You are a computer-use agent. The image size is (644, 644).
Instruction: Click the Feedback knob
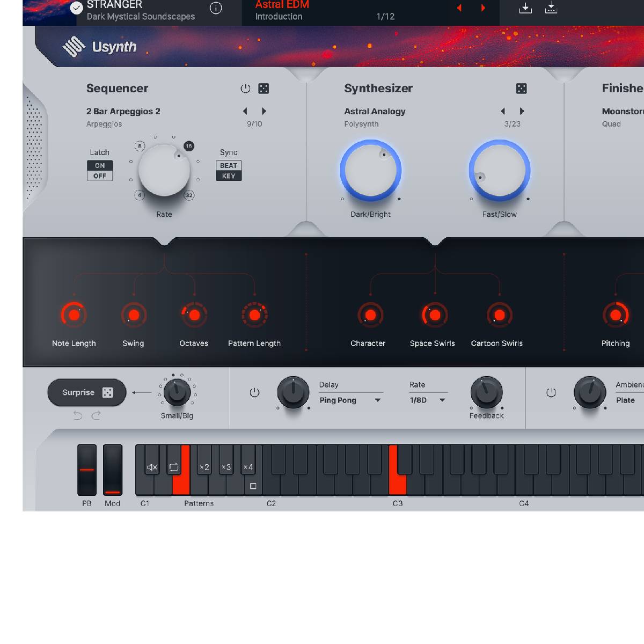[486, 392]
